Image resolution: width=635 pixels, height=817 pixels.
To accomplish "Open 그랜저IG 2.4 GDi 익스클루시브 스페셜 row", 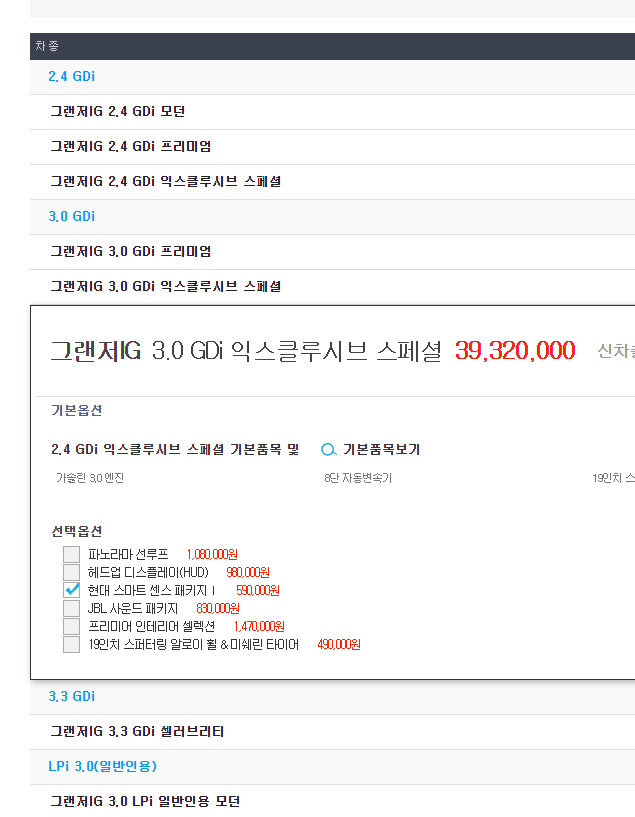I will coord(332,182).
